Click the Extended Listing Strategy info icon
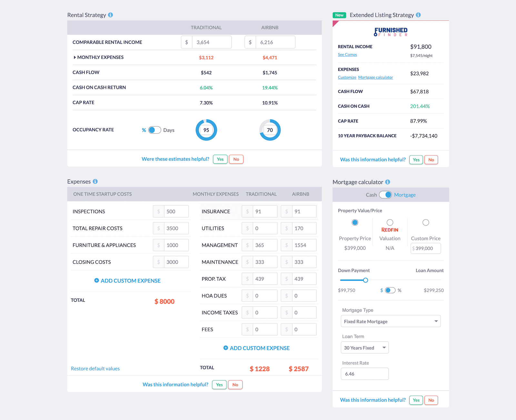The image size is (516, 420). point(418,15)
